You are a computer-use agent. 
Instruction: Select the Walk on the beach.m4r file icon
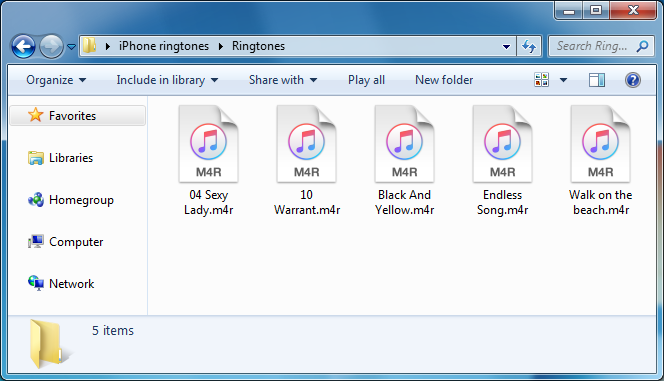point(600,144)
